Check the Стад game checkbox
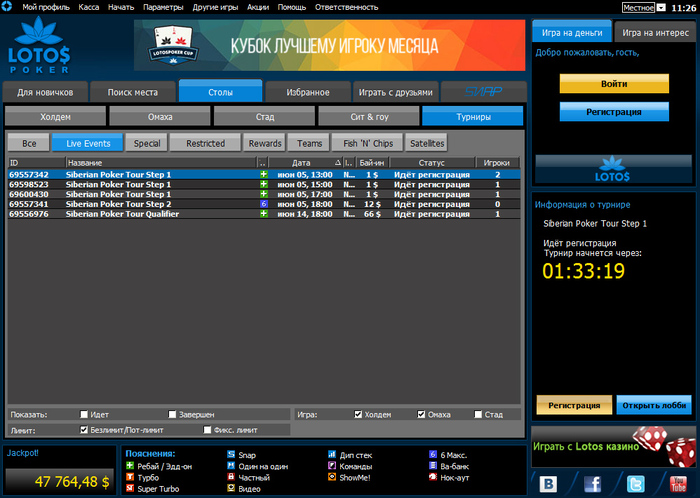 click(478, 414)
